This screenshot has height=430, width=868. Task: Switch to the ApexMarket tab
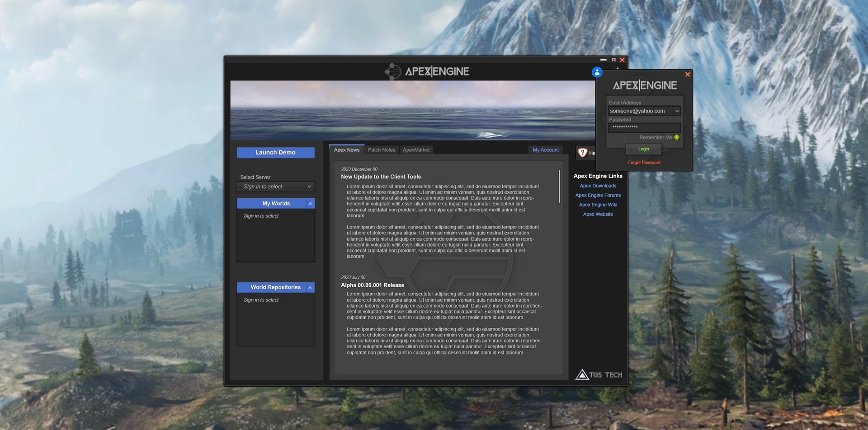coord(416,150)
